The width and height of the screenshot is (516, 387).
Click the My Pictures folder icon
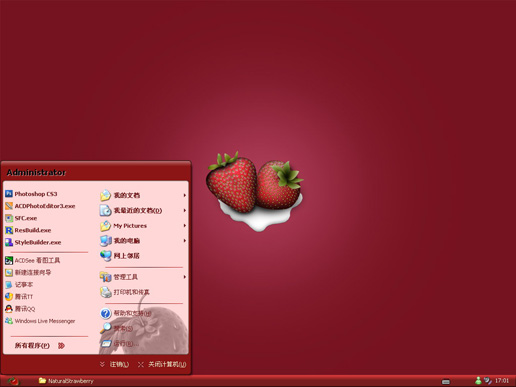(x=105, y=226)
